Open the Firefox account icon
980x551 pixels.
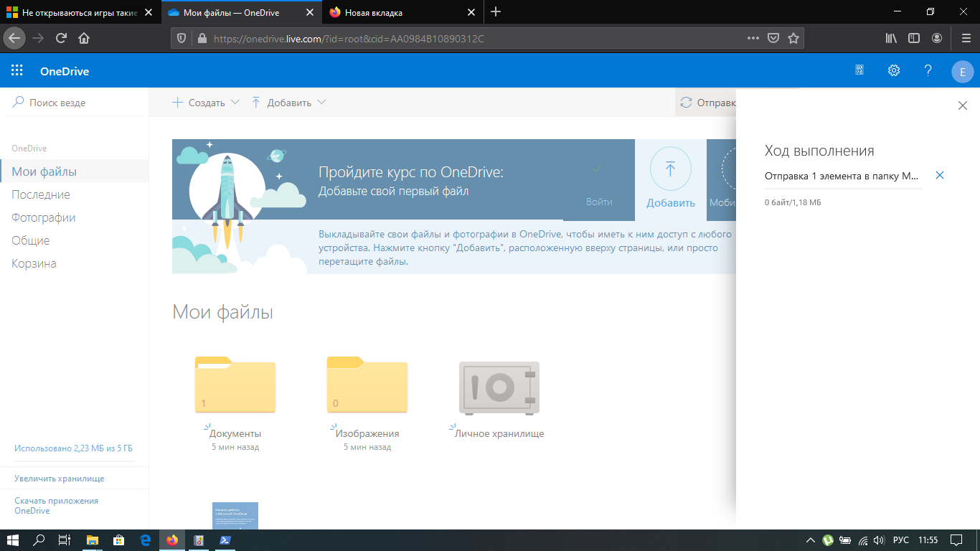pyautogui.click(x=937, y=38)
